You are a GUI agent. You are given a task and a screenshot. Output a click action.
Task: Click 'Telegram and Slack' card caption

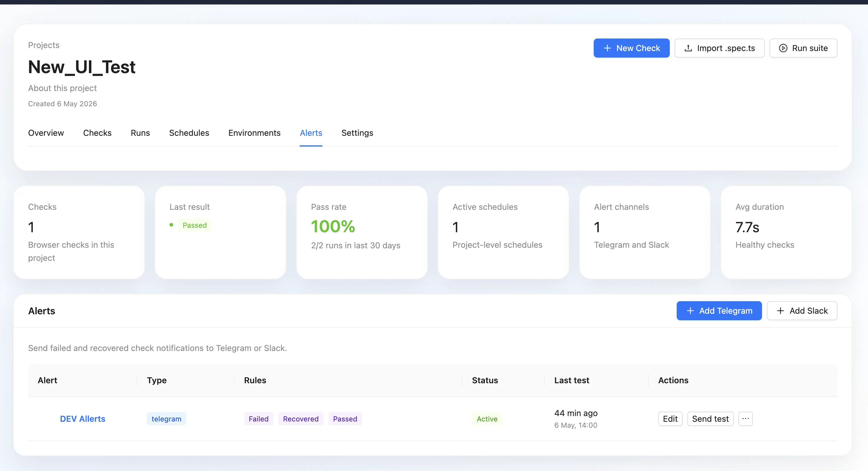pos(632,245)
